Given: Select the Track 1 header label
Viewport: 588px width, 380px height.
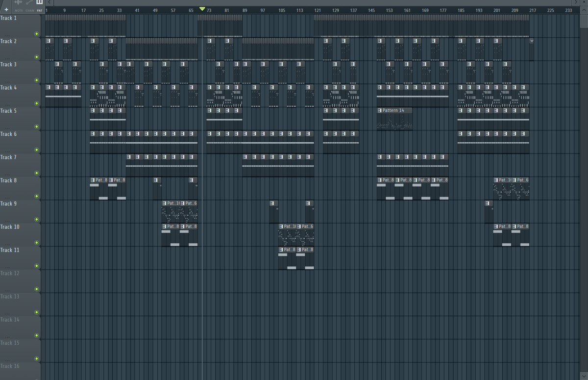Looking at the screenshot, I should point(8,18).
